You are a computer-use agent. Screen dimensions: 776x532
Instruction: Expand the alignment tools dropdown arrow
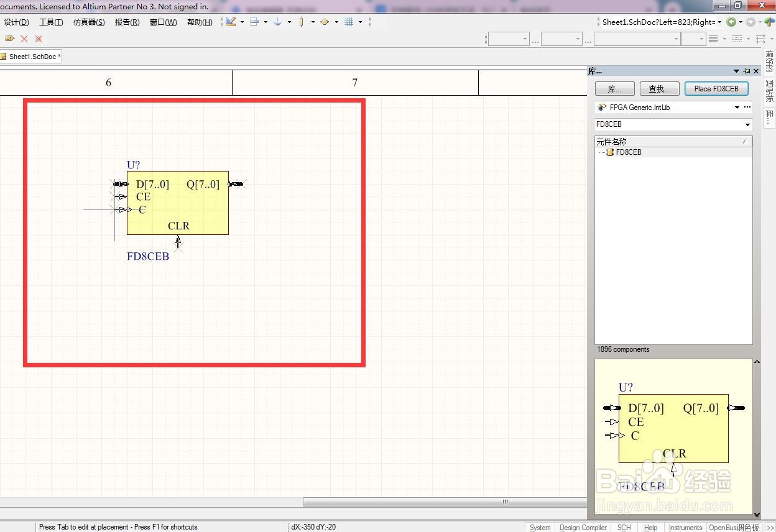click(266, 22)
